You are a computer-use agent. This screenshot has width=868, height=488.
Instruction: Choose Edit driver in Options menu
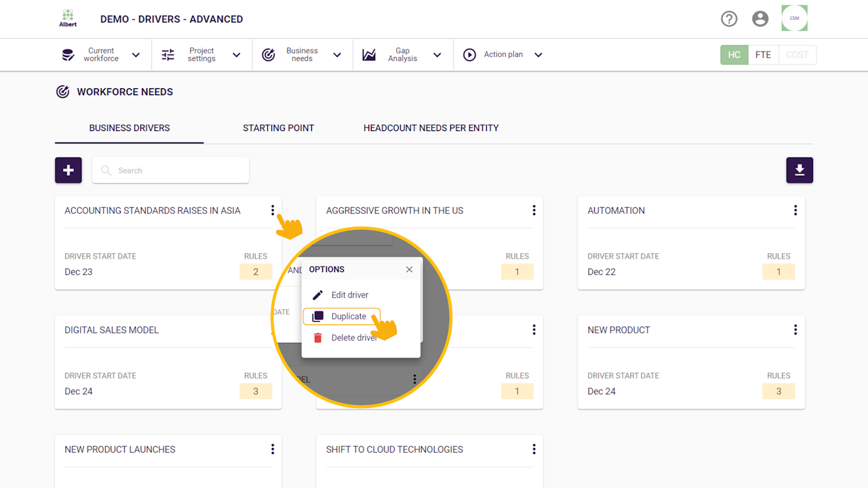349,295
